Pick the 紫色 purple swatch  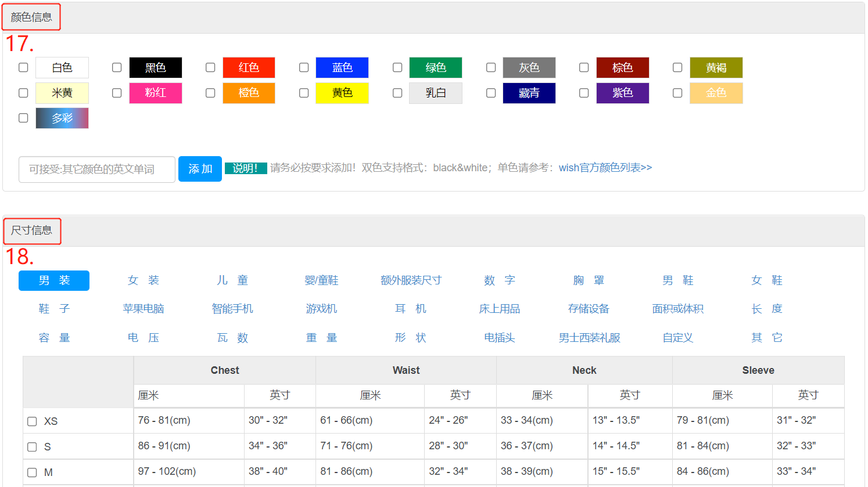point(623,93)
